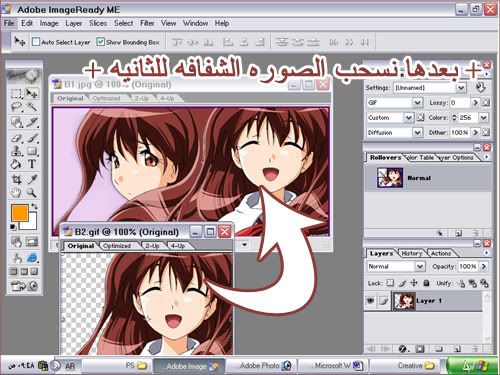The image size is (500, 375).
Task: Click the orange foreground color swatch
Action: pyautogui.click(x=20, y=213)
